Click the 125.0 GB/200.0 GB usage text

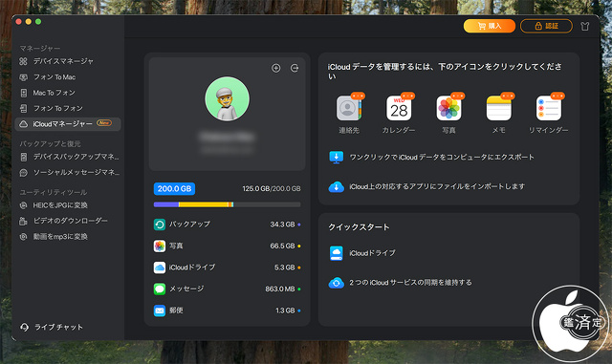coord(272,189)
